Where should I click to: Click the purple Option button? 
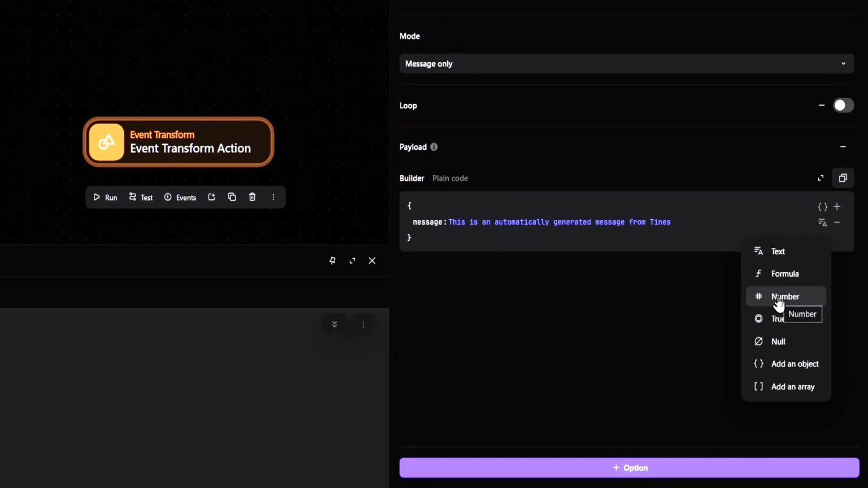click(629, 468)
